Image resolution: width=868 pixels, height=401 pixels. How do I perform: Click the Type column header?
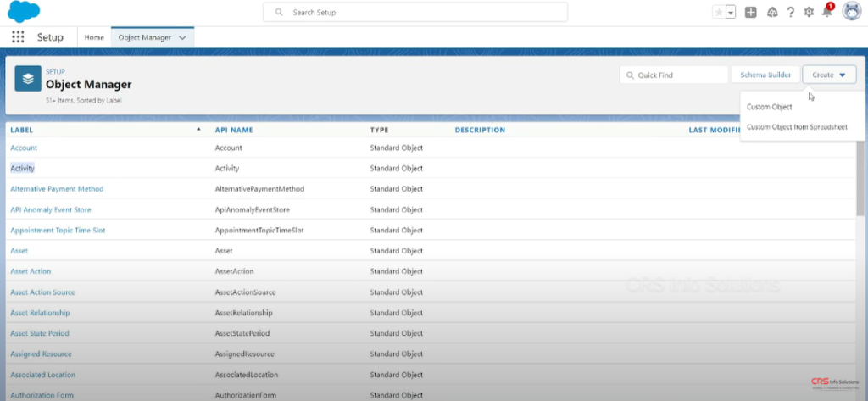coord(379,131)
